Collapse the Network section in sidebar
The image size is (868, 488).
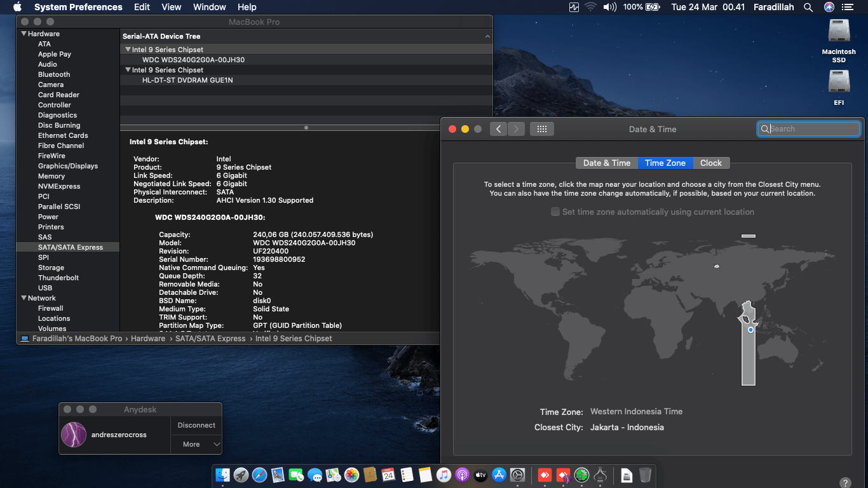click(x=24, y=299)
